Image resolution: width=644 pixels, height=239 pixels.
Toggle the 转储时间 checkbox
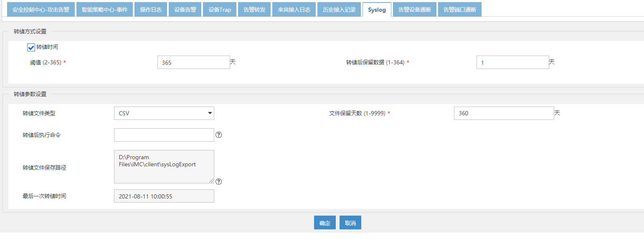pyautogui.click(x=31, y=48)
